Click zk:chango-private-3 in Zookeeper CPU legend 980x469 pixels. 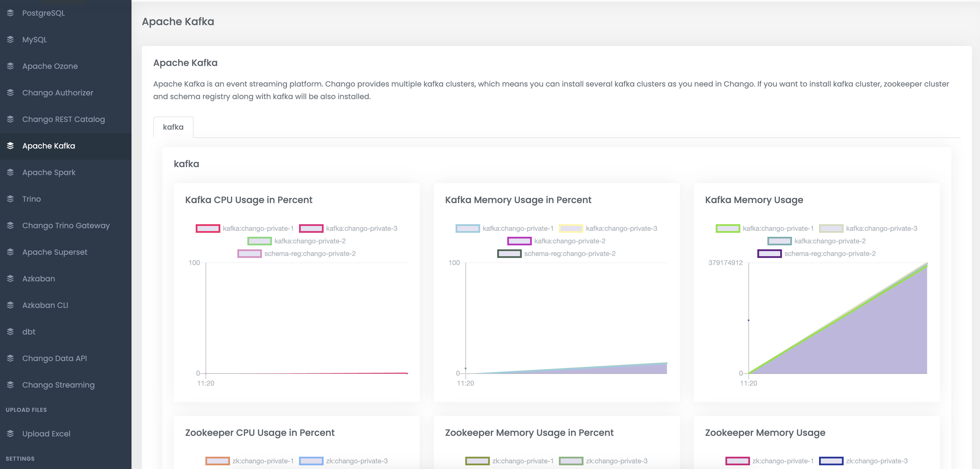tap(343, 461)
